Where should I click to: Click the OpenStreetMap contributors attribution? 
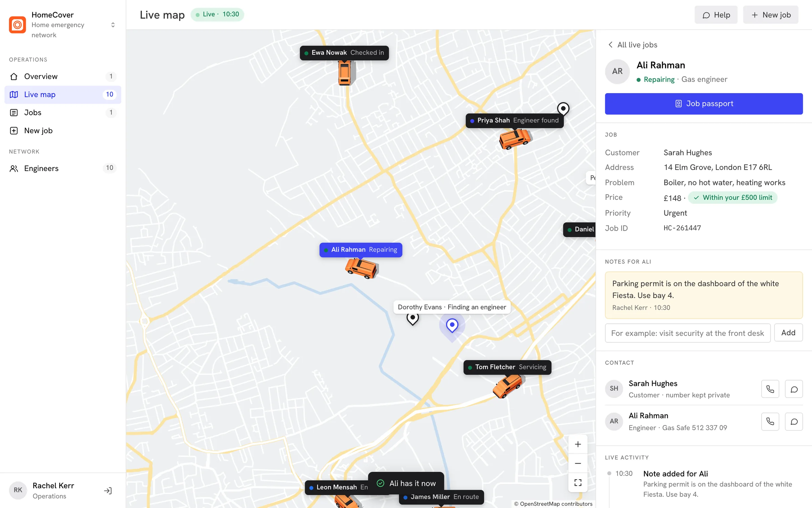point(553,504)
